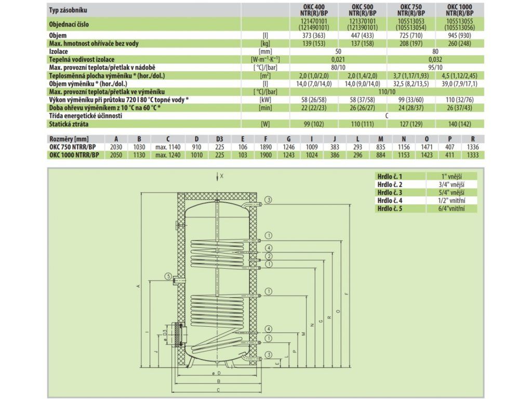Select static loss value 127 (129)

click(411, 124)
